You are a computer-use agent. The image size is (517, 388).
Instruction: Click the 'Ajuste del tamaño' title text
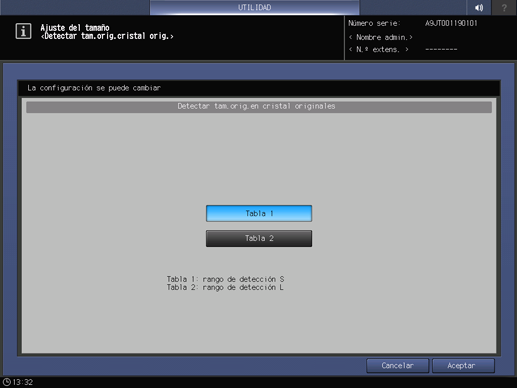(x=75, y=28)
